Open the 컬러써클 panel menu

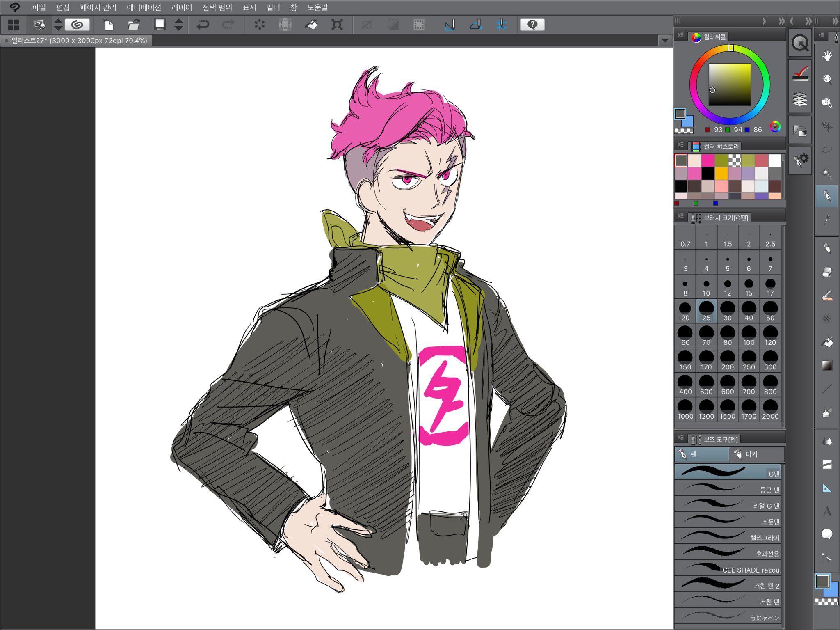[x=681, y=36]
